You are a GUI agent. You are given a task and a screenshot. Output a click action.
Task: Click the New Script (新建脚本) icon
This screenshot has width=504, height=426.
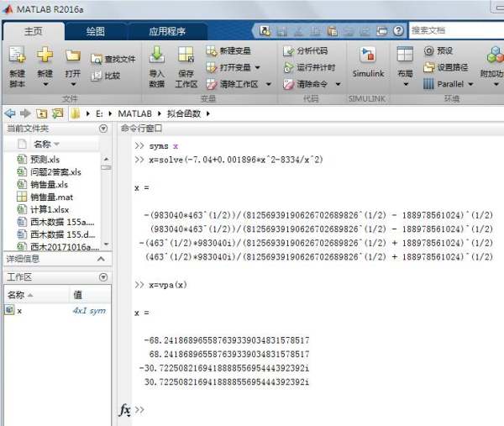tap(17, 55)
